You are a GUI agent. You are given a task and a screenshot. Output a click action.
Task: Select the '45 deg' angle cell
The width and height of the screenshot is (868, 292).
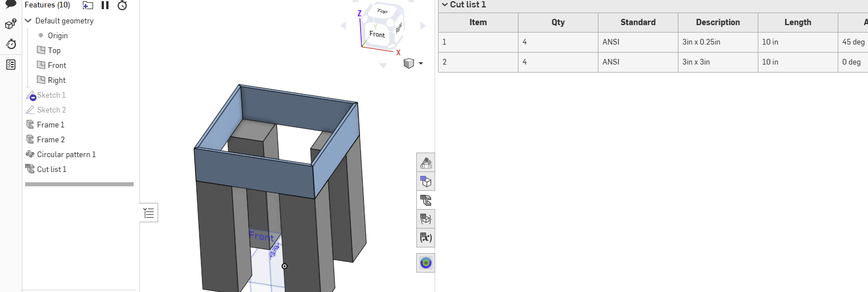coord(853,42)
